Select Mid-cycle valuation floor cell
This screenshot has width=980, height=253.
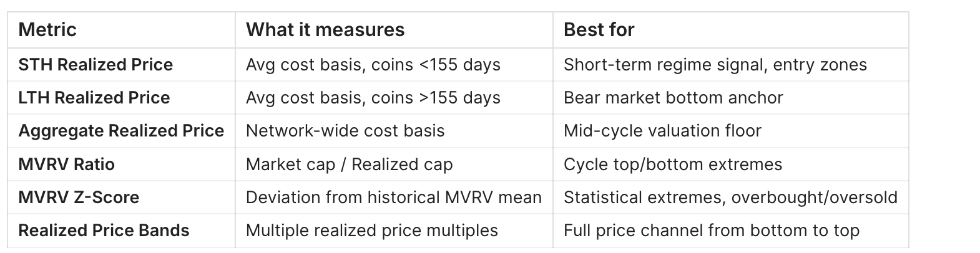pyautogui.click(x=662, y=131)
